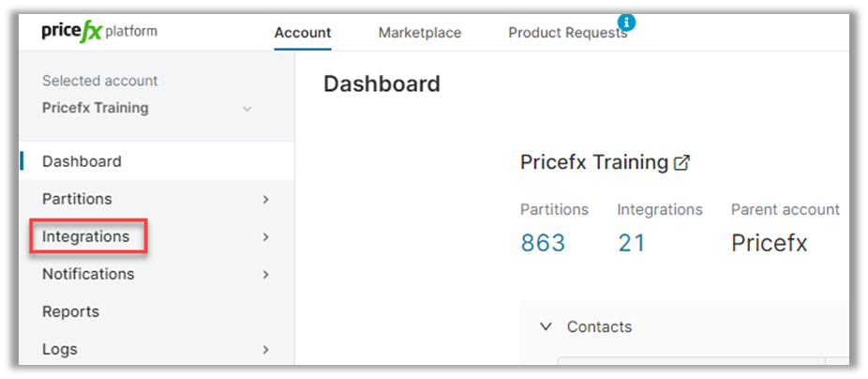Screen dimensions: 868x379
Task: Open Reports from the sidebar
Action: pos(70,311)
